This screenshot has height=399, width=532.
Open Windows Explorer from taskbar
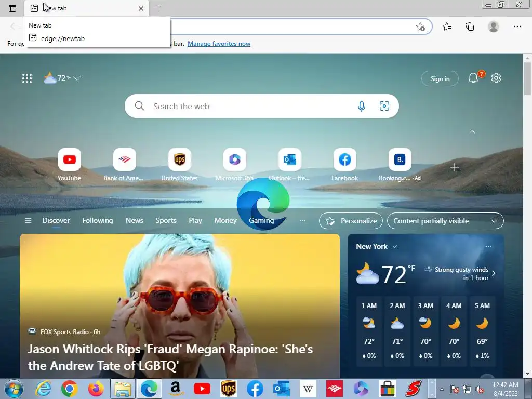(x=123, y=389)
